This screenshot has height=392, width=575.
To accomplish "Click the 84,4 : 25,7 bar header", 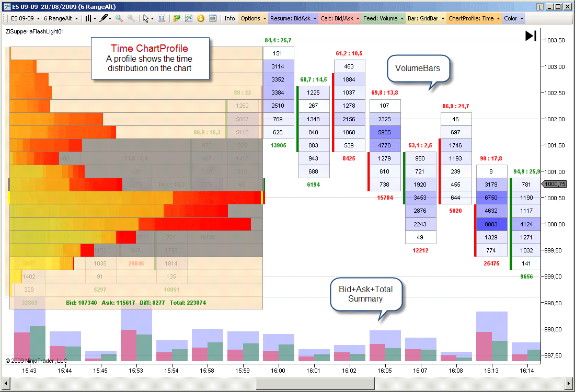I will pos(278,40).
